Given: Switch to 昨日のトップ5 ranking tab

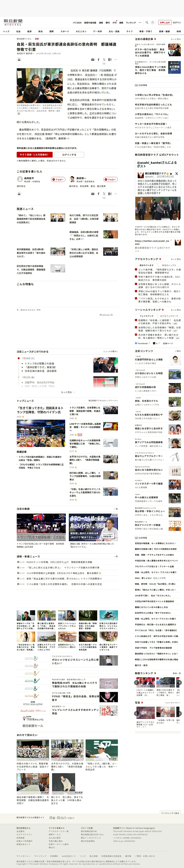Looking at the screenshot, I should pos(169,265).
